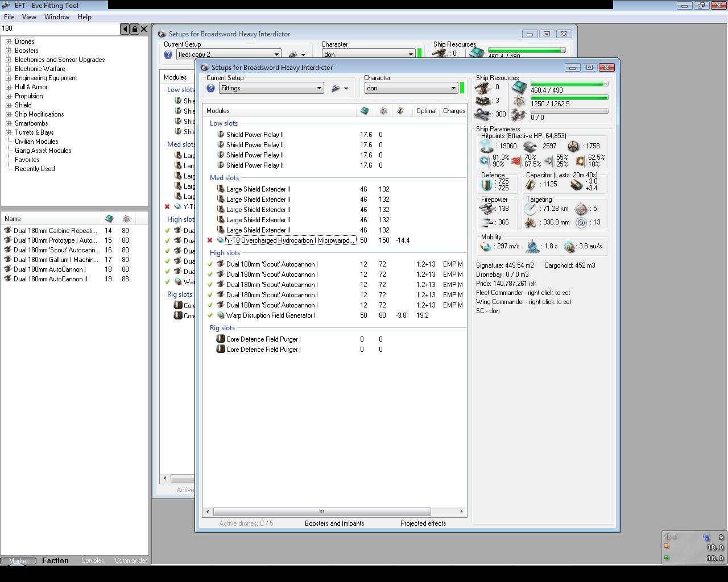The image size is (728, 582).
Task: Click the launcher hardpoints icon showing 3
Action: [483, 101]
